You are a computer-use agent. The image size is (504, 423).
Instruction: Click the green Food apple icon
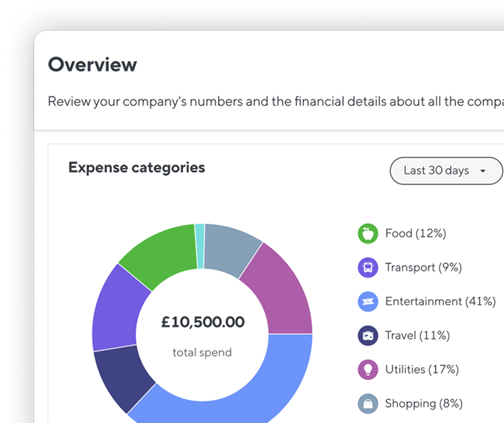pyautogui.click(x=368, y=233)
